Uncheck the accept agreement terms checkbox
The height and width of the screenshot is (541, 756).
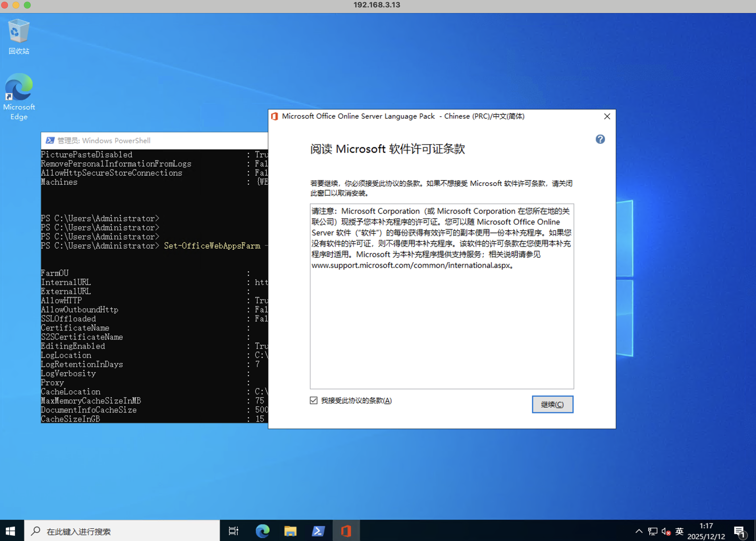click(313, 400)
